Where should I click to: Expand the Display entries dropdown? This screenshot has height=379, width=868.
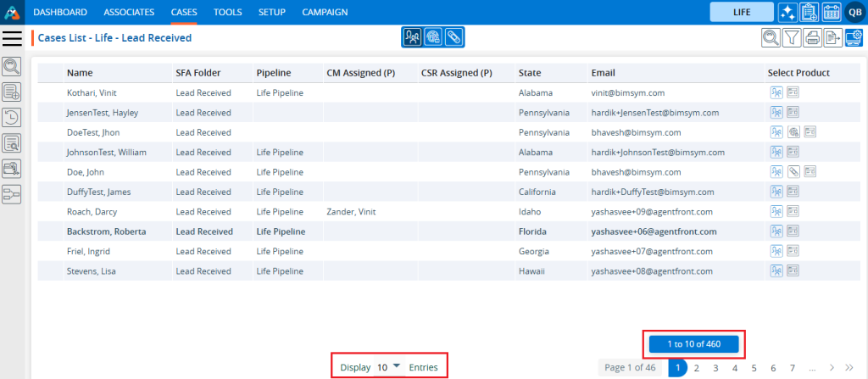click(388, 366)
